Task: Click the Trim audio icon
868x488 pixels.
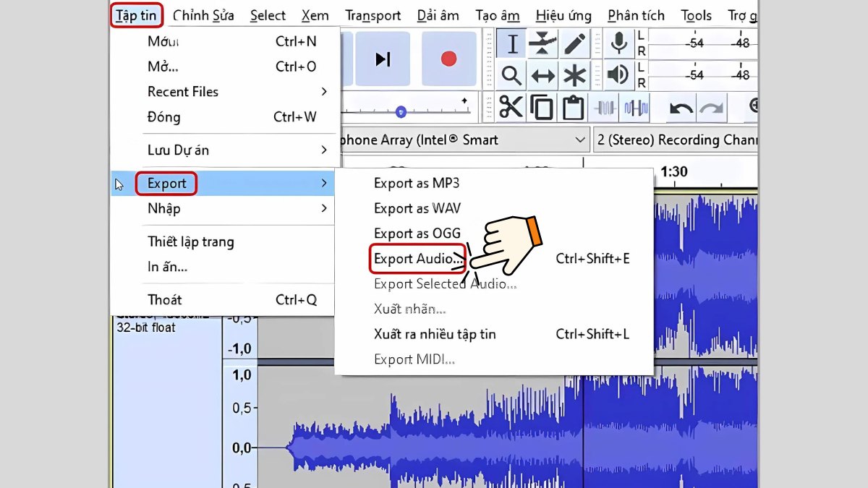Action: 605,108
